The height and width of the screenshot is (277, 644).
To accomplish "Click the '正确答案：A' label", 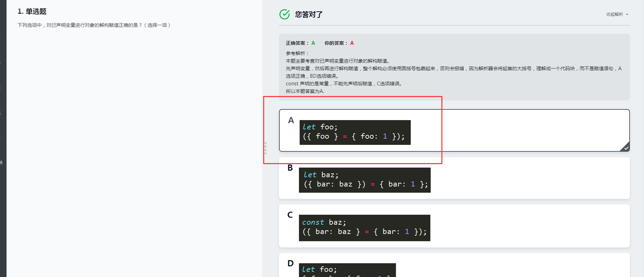I will click(x=300, y=43).
